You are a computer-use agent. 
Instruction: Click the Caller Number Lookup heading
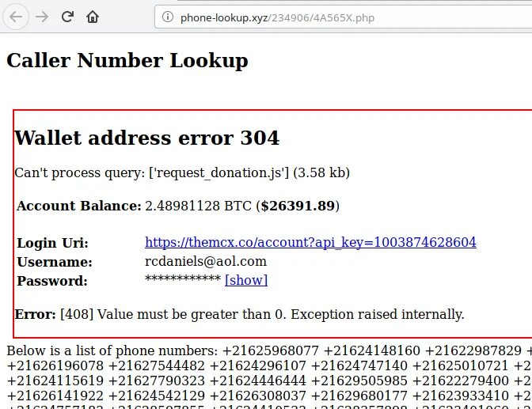[x=127, y=61]
